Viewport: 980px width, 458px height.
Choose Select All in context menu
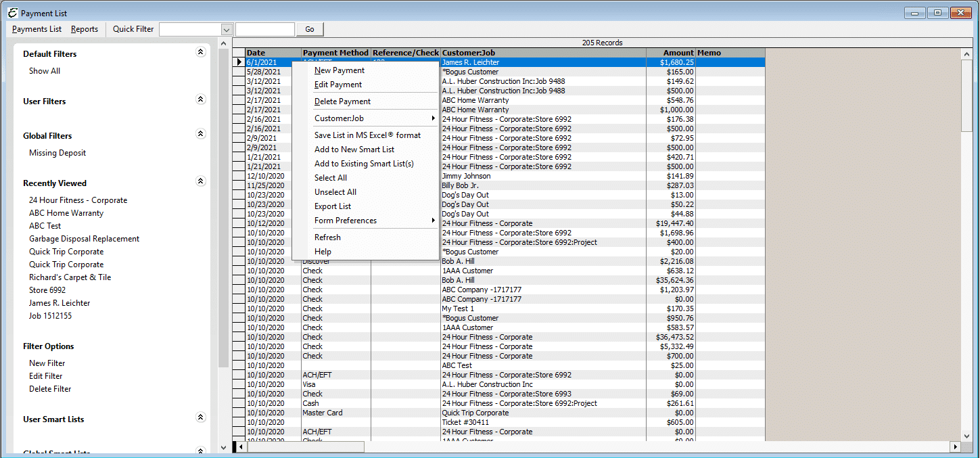point(365,178)
